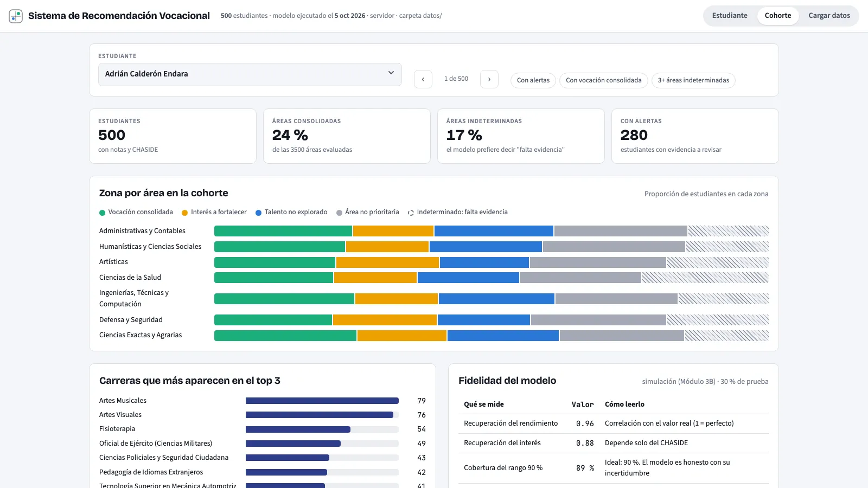
Task: Click hatched segment of Ciencias de la Salud bar
Action: click(705, 278)
